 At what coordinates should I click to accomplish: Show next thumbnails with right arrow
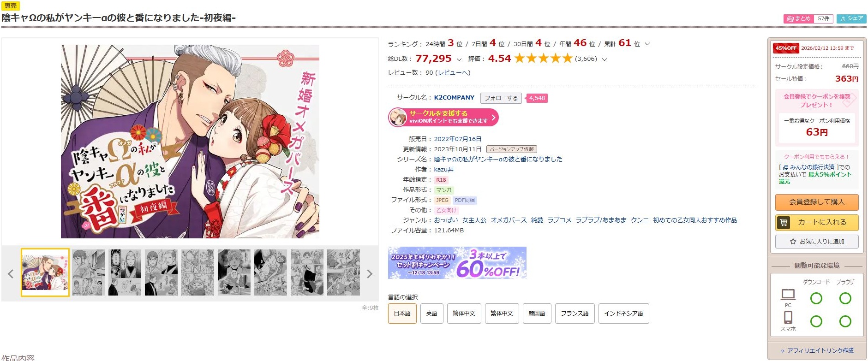(369, 274)
